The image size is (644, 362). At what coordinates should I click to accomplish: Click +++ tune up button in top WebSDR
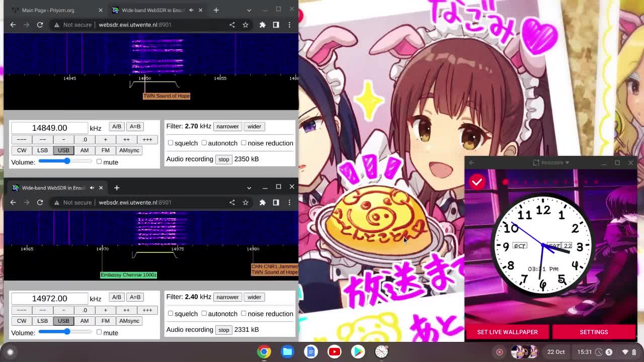(x=147, y=139)
